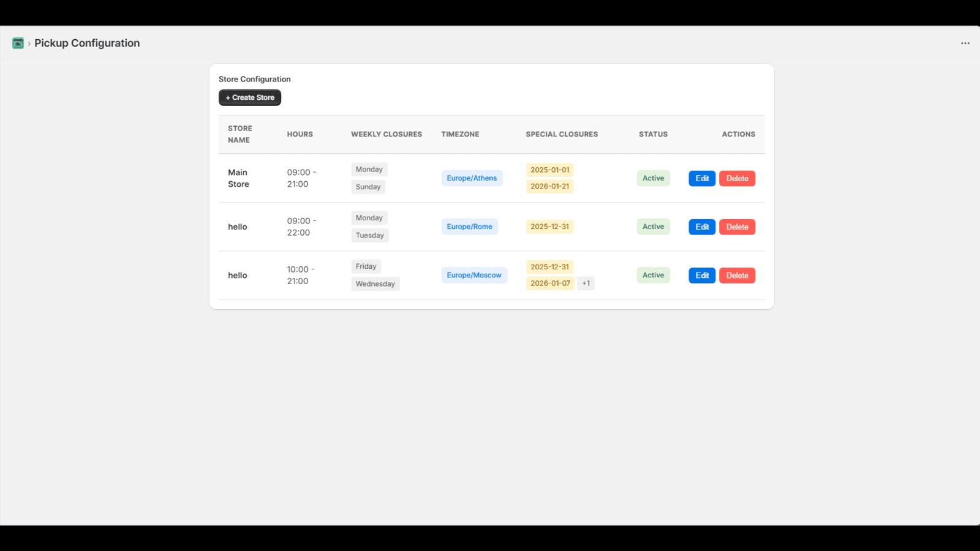This screenshot has height=551, width=980.
Task: Select the Pickup Configuration page title
Action: [x=86, y=43]
